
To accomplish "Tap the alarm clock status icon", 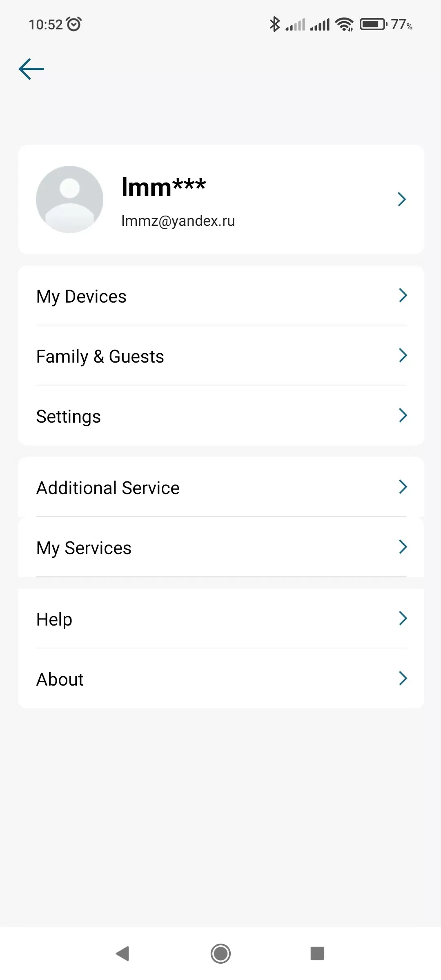I will tap(74, 24).
